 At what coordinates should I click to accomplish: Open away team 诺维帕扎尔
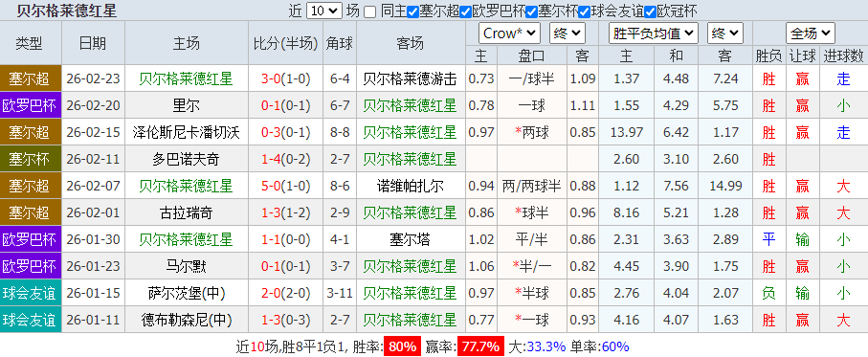411,186
